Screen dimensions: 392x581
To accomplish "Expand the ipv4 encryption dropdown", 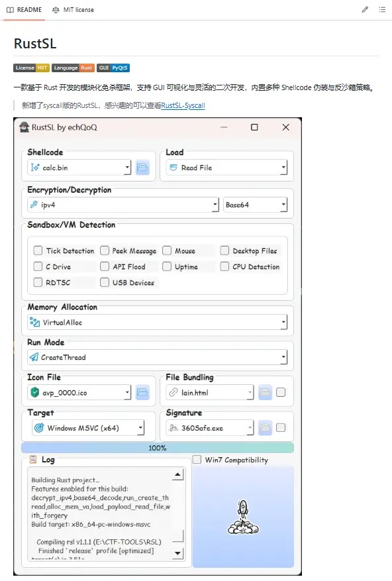I will click(123, 205).
